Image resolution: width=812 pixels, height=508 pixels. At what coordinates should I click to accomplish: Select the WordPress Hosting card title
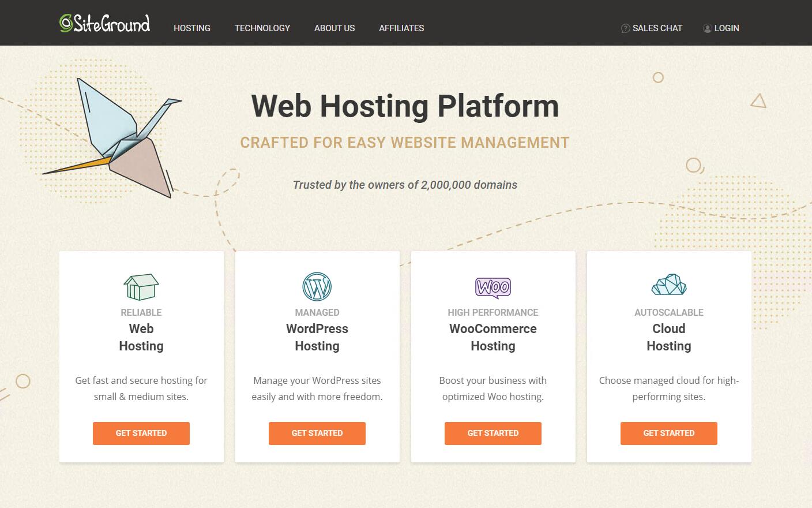[317, 337]
